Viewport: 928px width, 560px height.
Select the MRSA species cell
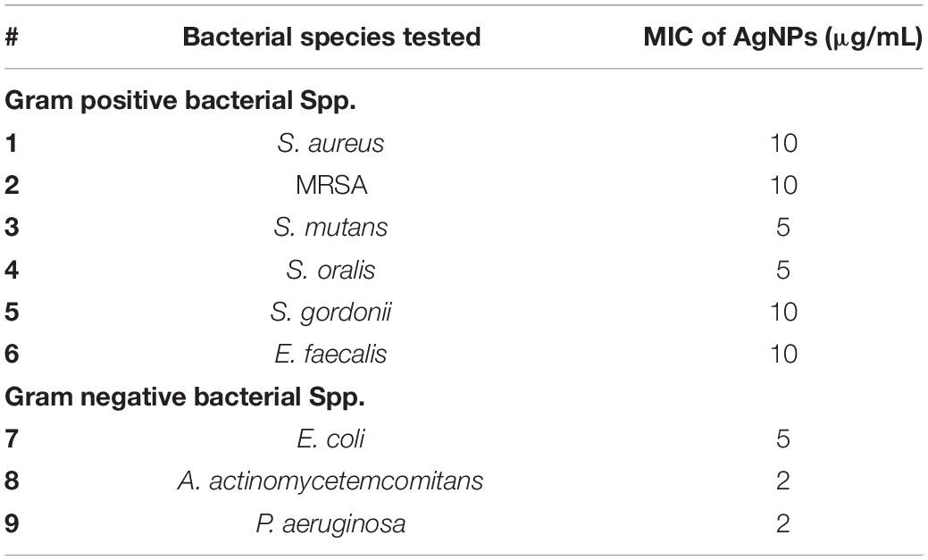point(331,185)
